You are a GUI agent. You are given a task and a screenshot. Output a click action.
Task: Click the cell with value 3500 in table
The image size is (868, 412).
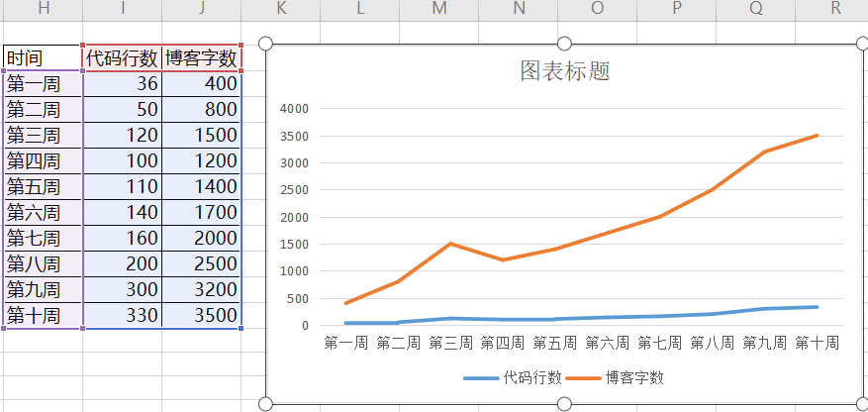(x=202, y=315)
